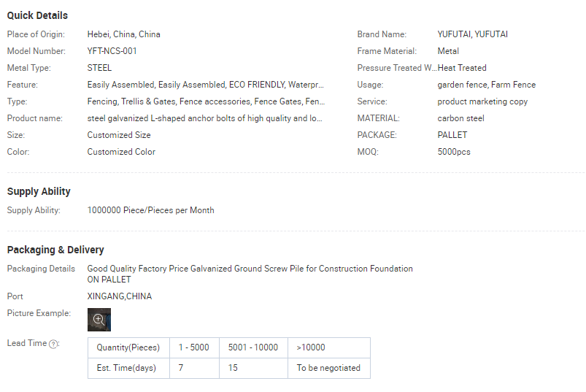Click the >10000 quantity cell
The width and height of the screenshot is (586, 392).
point(329,347)
